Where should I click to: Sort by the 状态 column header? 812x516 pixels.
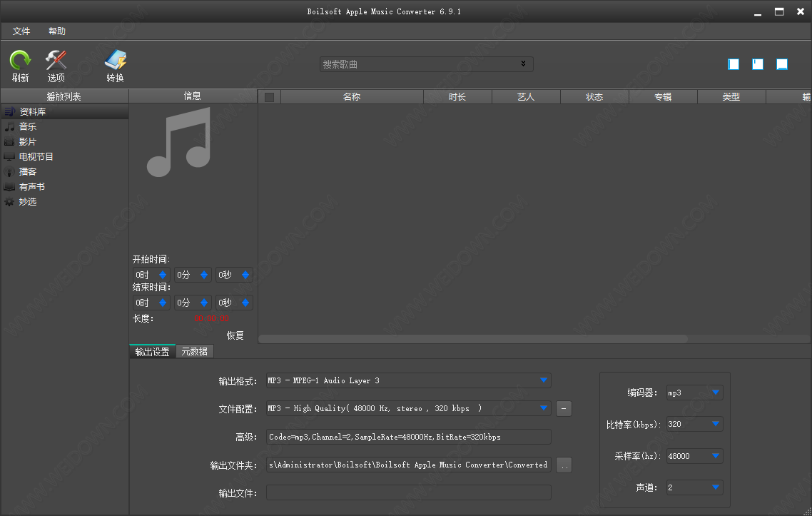(594, 97)
